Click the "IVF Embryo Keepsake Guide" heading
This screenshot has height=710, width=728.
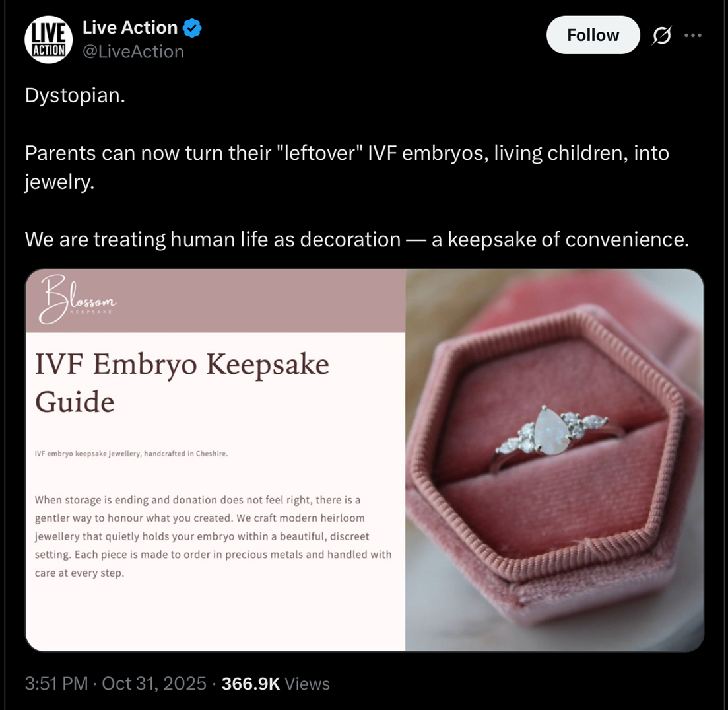(182, 382)
